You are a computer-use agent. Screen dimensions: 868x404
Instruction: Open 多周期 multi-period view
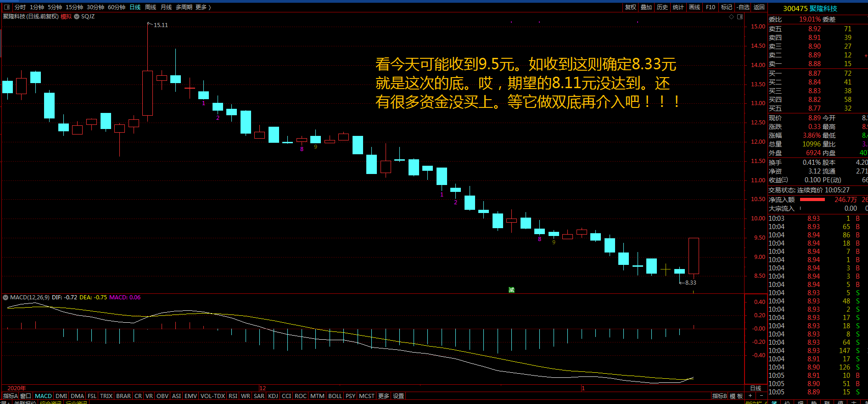tap(184, 7)
